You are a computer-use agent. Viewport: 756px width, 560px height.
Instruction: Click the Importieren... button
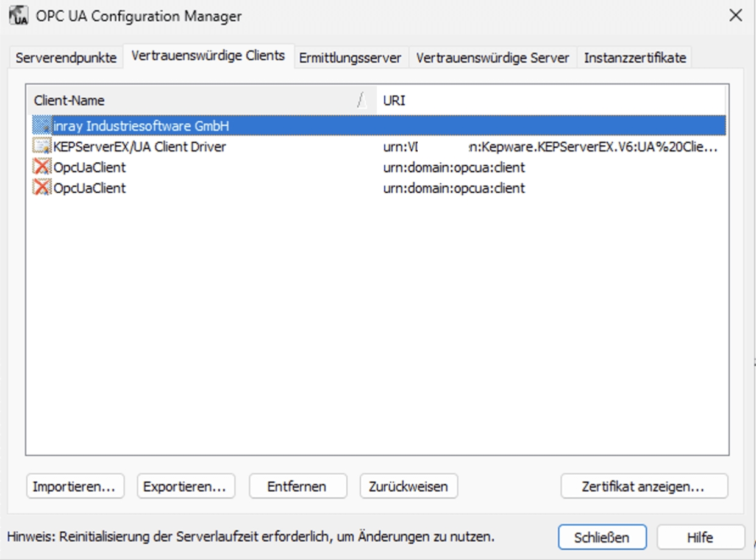coord(74,486)
